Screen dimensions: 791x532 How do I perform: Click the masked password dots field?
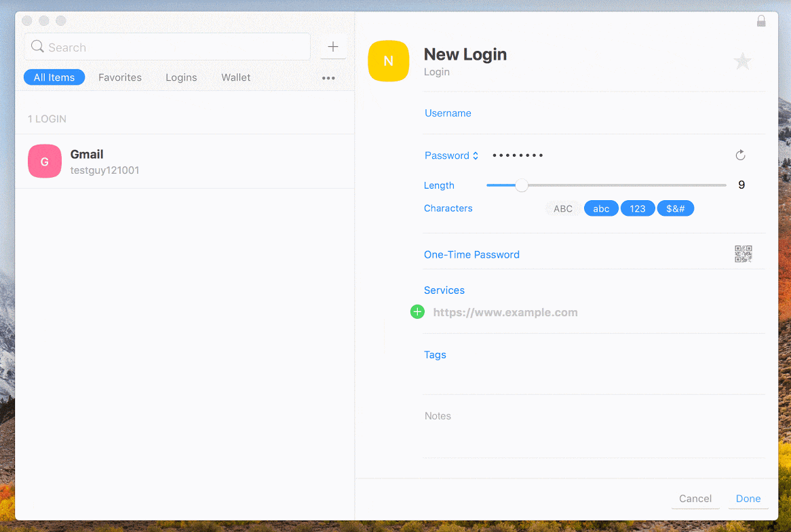(518, 155)
